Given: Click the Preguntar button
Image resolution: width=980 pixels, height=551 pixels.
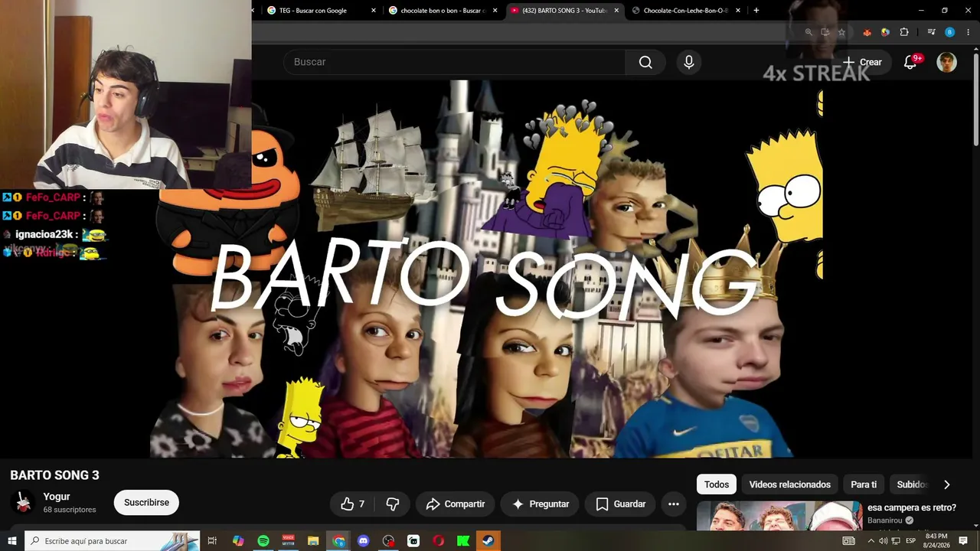Looking at the screenshot, I should [x=541, y=504].
